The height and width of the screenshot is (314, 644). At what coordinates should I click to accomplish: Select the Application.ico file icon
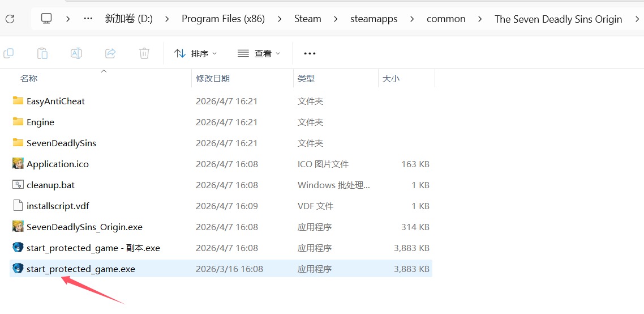click(18, 164)
